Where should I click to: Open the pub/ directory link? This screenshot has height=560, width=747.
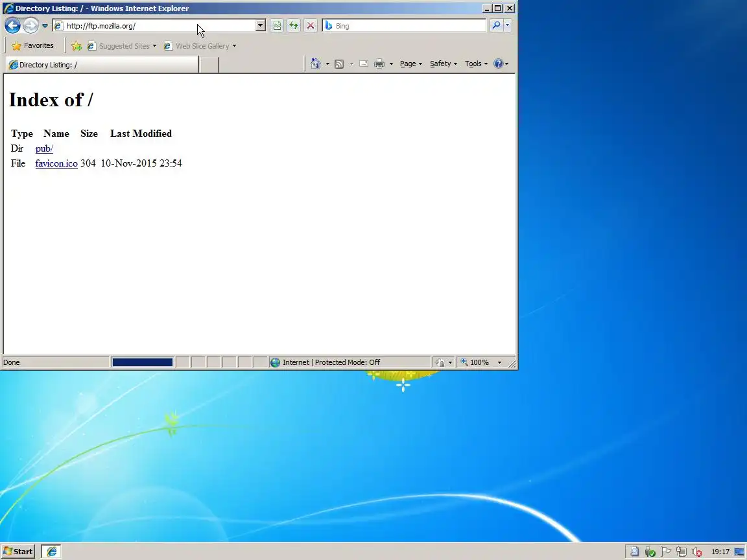tap(44, 148)
